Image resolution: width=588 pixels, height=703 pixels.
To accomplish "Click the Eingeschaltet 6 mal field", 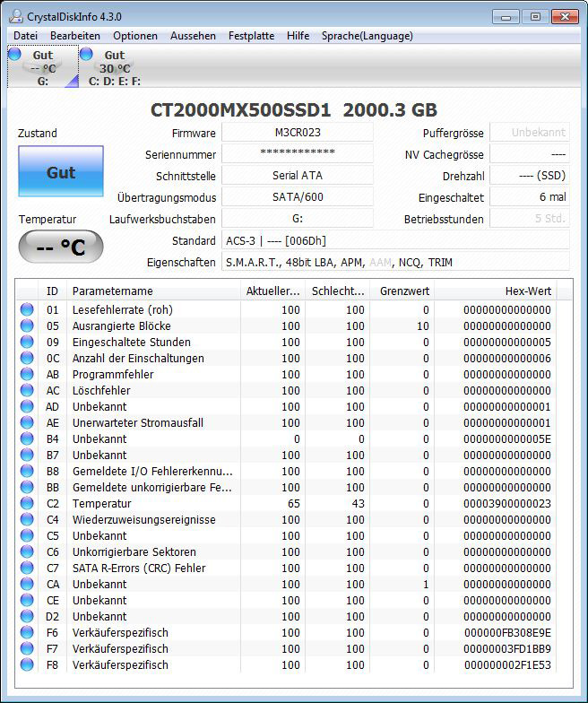I will [x=530, y=197].
